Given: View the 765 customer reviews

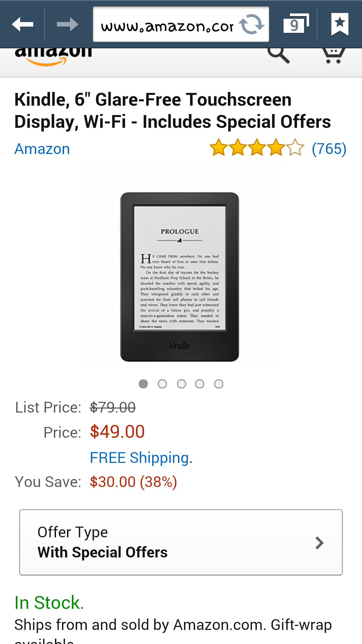Looking at the screenshot, I should point(329,149).
